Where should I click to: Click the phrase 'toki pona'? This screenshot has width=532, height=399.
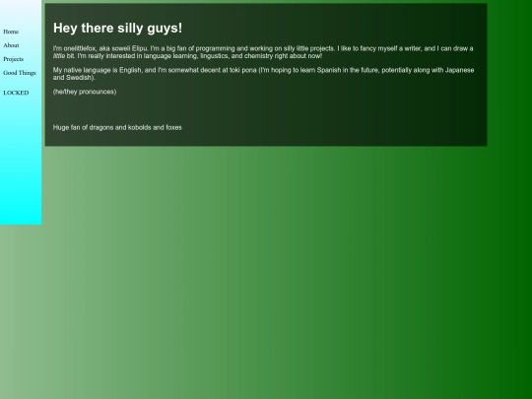pos(243,70)
